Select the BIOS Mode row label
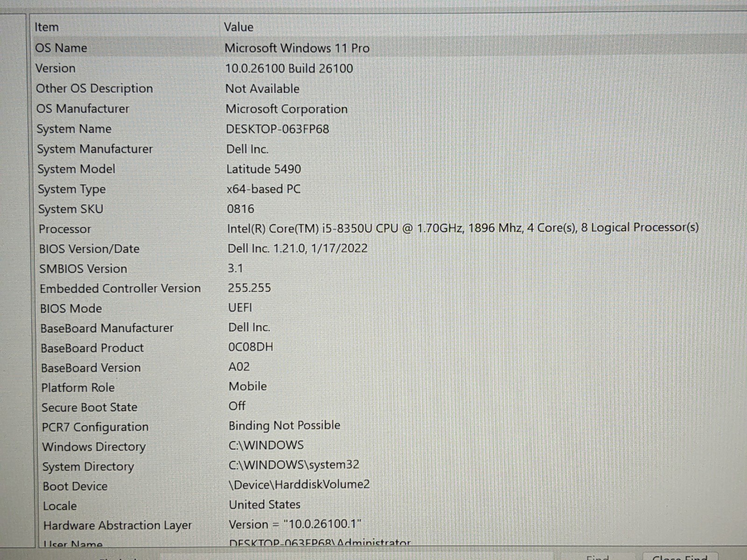The height and width of the screenshot is (560, 747). (71, 308)
